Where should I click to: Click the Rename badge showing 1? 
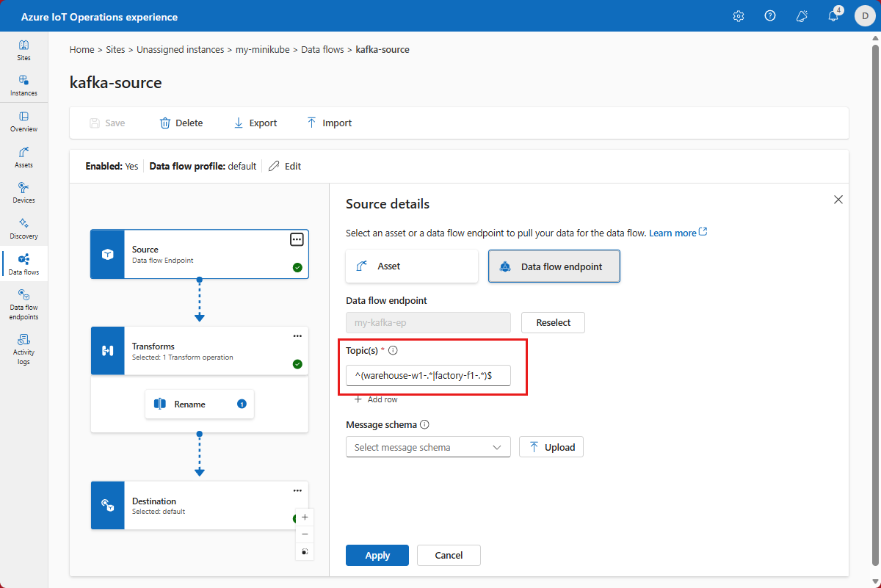pyautogui.click(x=242, y=404)
